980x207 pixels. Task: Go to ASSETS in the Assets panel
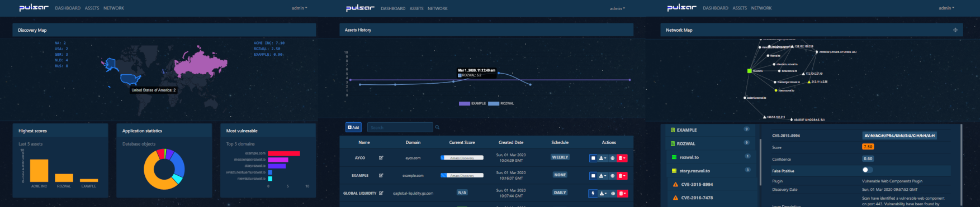coord(416,8)
